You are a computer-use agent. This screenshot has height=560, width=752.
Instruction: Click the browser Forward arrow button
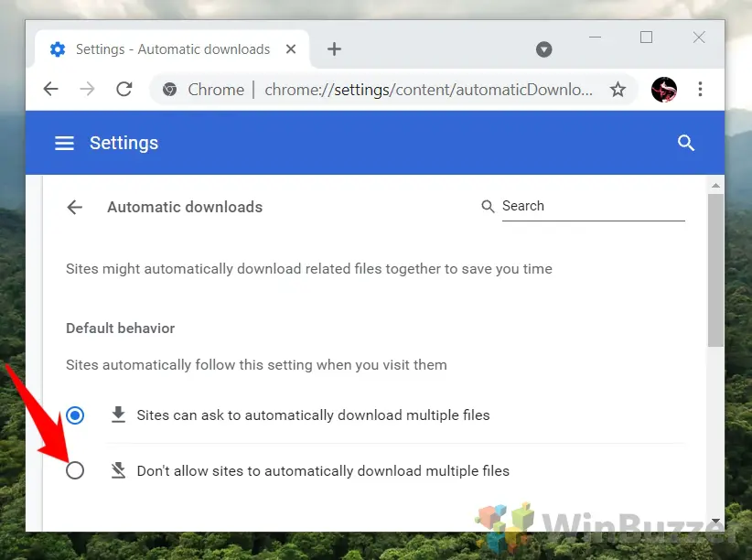(87, 90)
